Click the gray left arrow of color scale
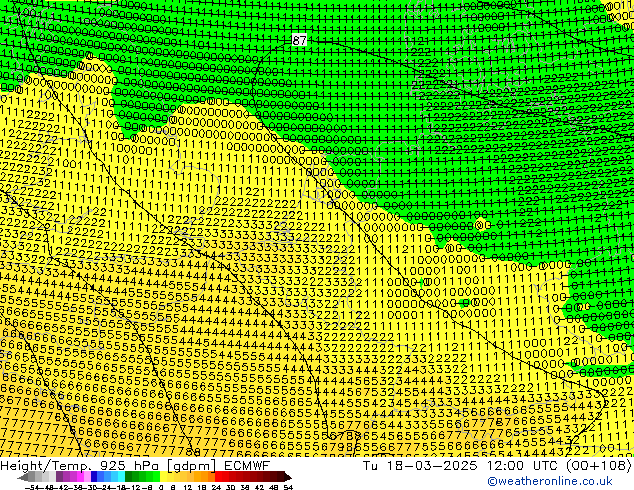634x490 pixels. click(x=23, y=477)
